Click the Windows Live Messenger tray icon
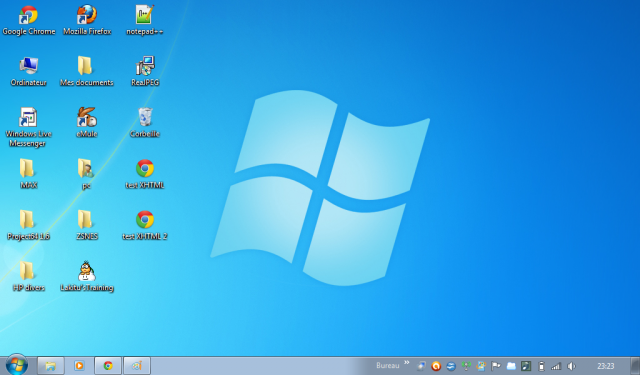640x375 pixels. 481,366
